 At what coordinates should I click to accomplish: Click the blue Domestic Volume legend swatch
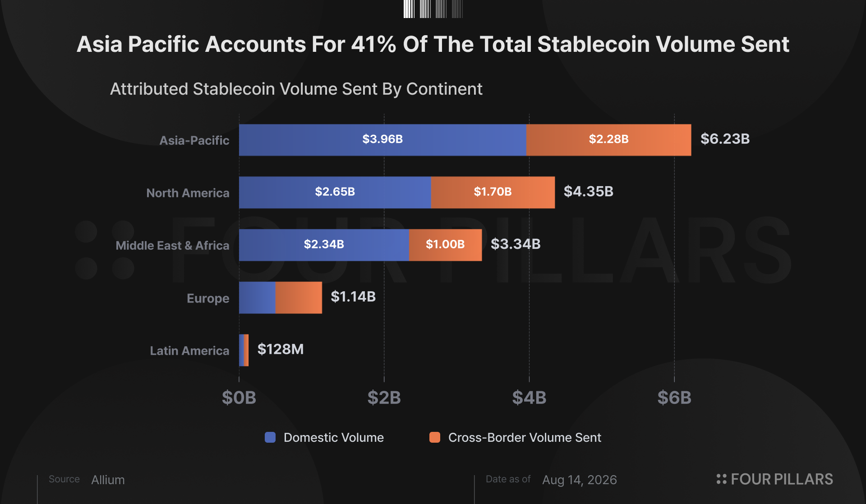click(270, 437)
